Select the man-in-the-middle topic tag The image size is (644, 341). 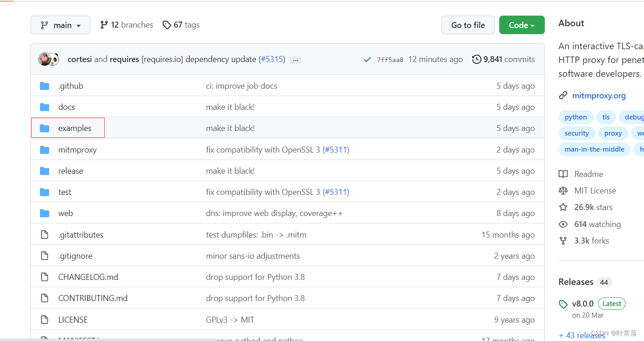pyautogui.click(x=595, y=149)
